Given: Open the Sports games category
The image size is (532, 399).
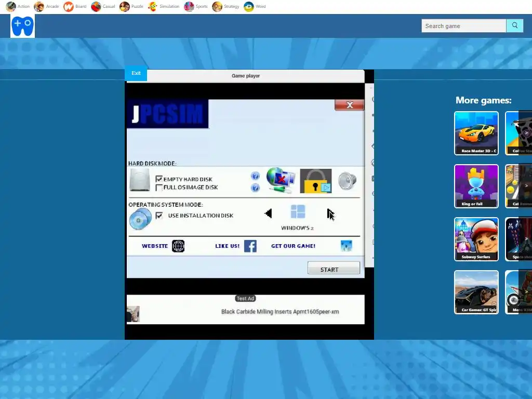Looking at the screenshot, I should (195, 6).
